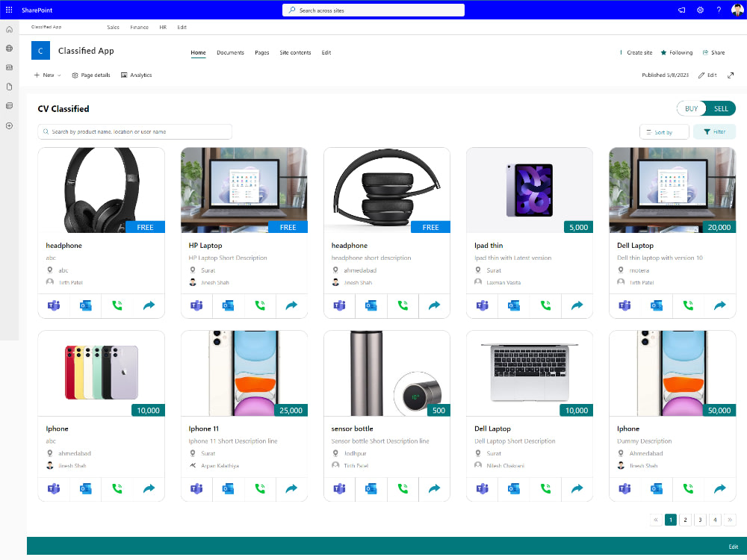Click the Analytics button

coord(136,75)
